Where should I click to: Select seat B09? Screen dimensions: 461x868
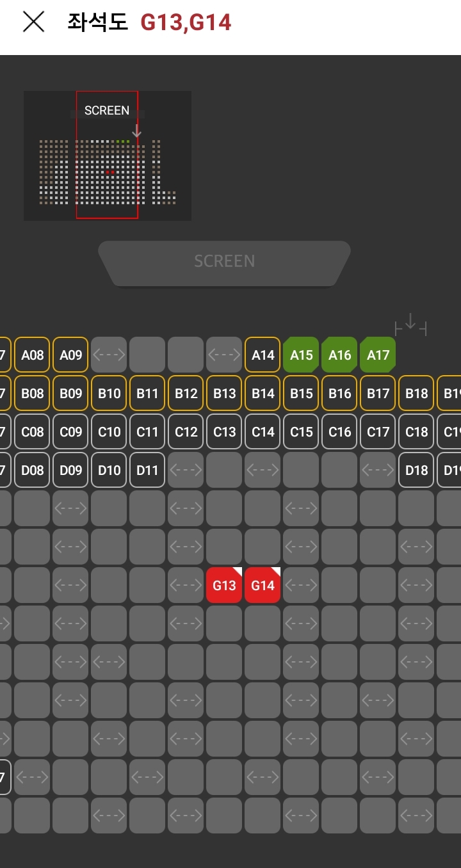[70, 393]
